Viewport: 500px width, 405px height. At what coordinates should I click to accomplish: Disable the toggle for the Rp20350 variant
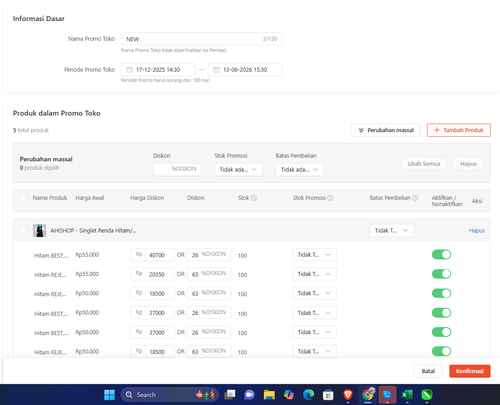(441, 274)
